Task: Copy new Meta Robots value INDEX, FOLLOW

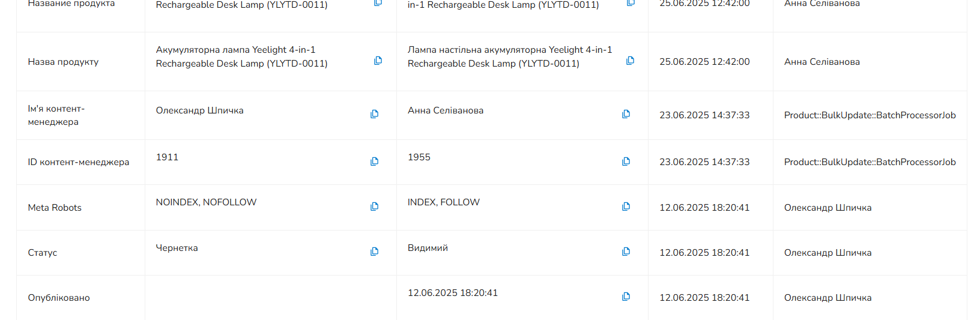Action: [626, 207]
